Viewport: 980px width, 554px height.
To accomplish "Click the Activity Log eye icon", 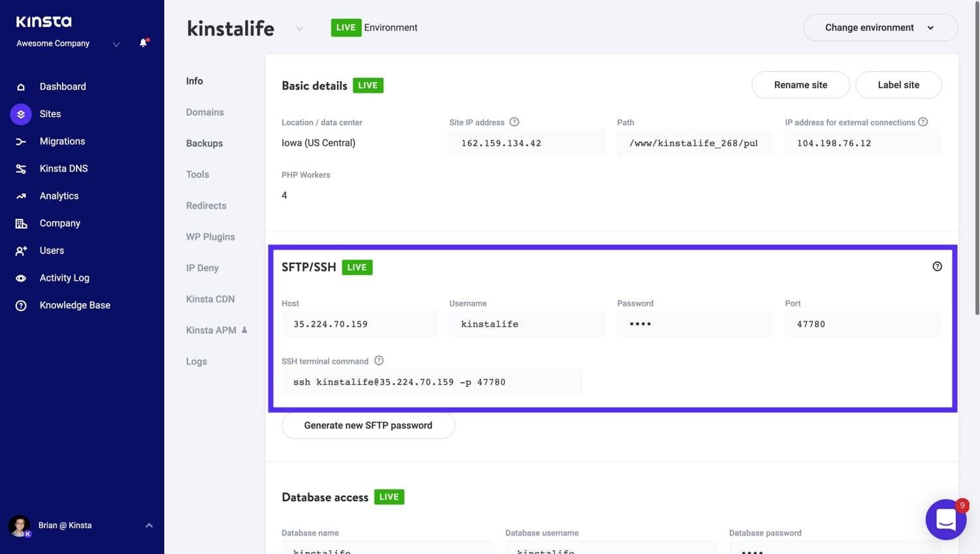I will [x=21, y=278].
